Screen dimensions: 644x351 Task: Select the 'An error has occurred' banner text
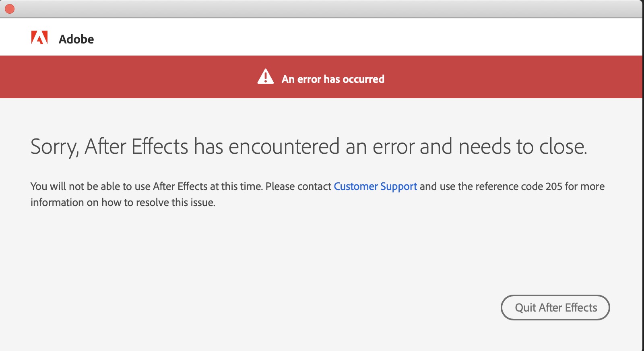[x=333, y=79]
